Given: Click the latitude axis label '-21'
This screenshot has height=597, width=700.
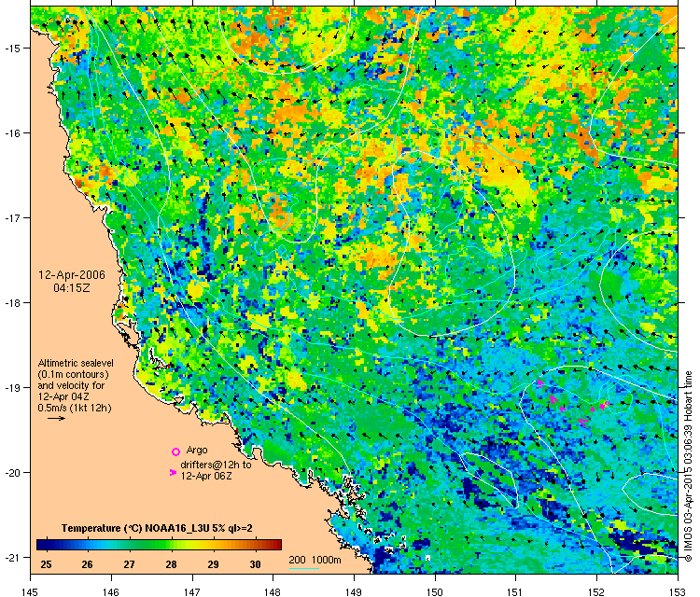Looking at the screenshot, I should (x=11, y=557).
